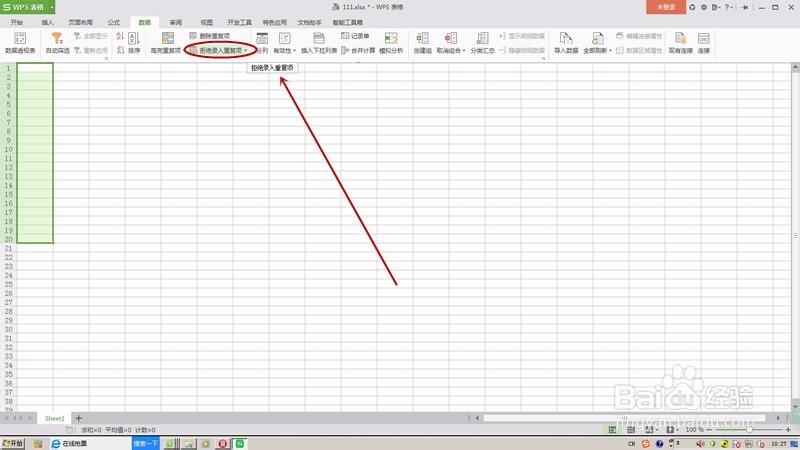
Task: Expand the 取消组合 dropdown arrow
Action: tap(464, 51)
